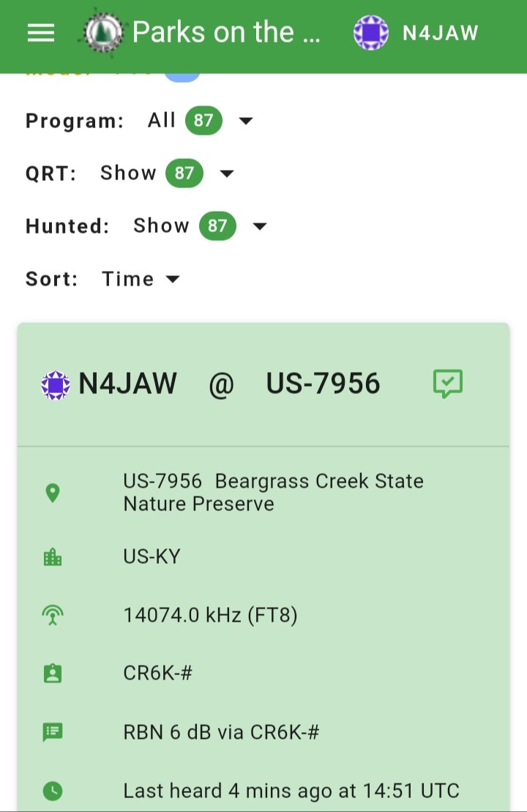
Task: Click the Parks on the... header title
Action: (x=226, y=32)
